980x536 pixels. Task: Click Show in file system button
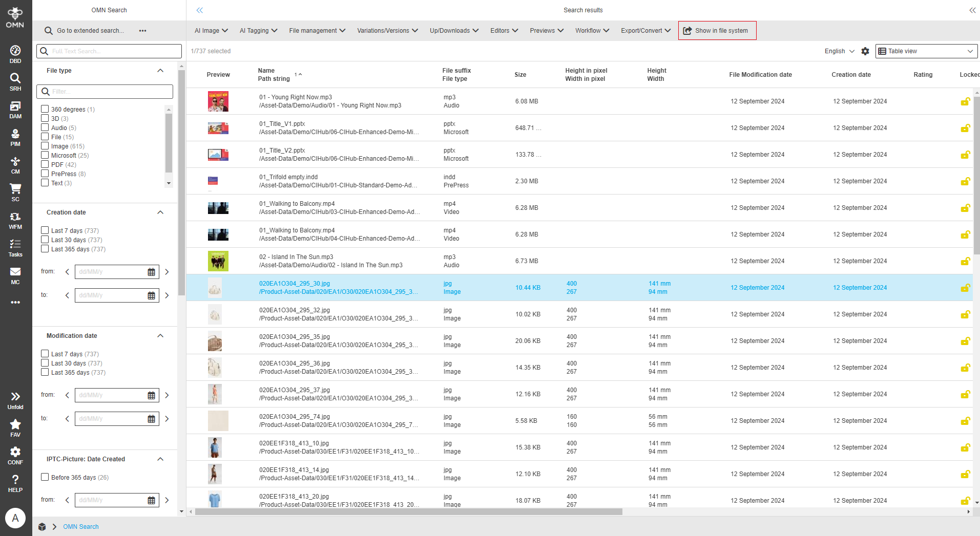[x=717, y=31]
